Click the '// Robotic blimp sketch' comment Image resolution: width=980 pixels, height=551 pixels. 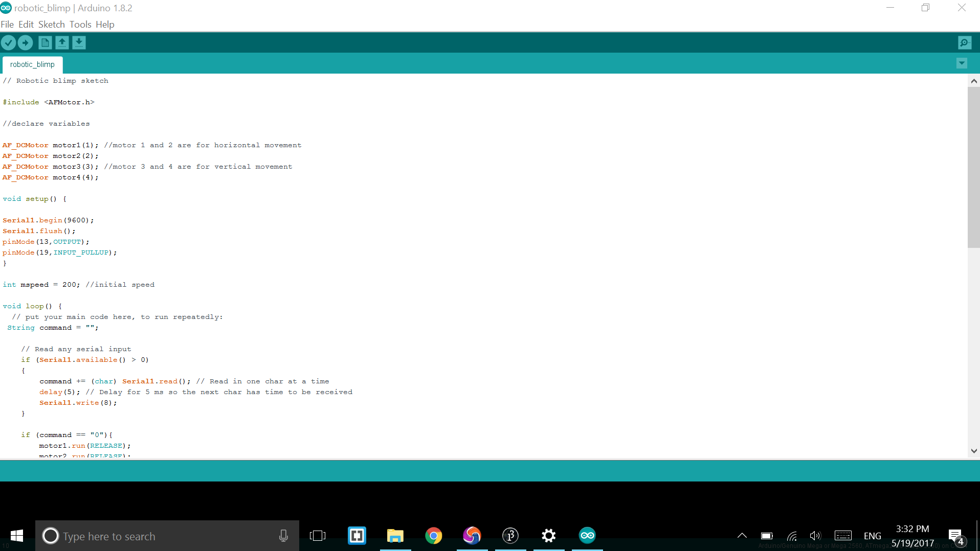coord(56,81)
